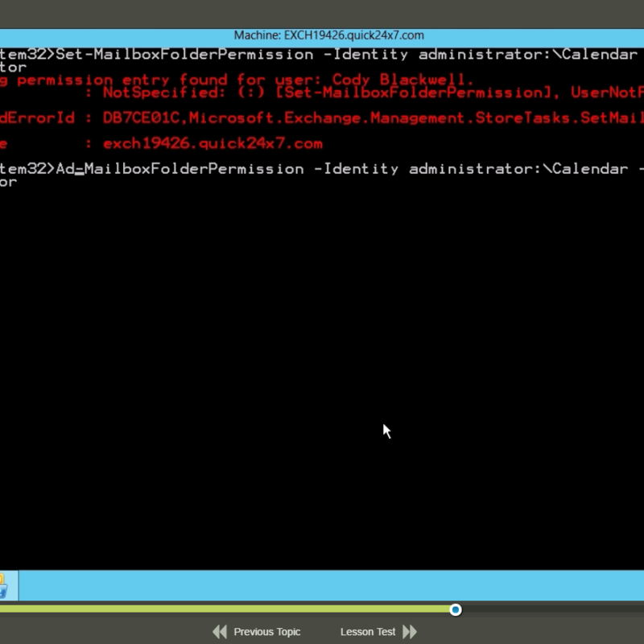Click the double-left arrow beside Previous Topic
This screenshot has width=644, height=644.
220,631
